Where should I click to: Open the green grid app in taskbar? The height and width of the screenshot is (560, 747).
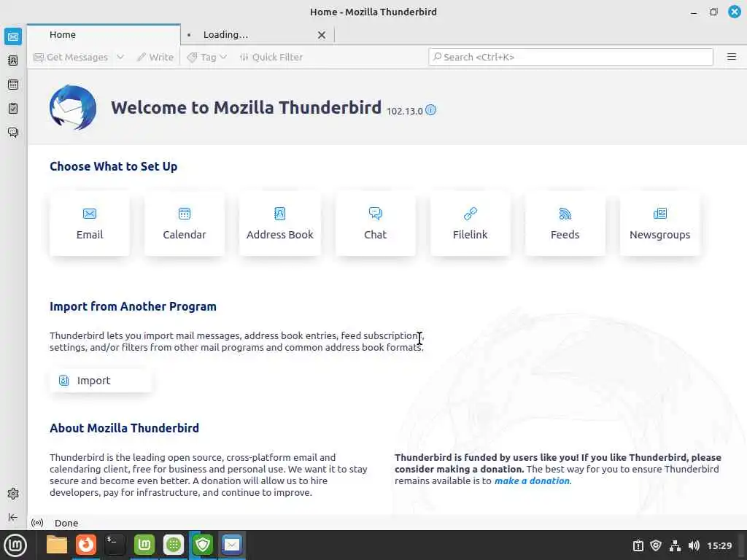point(174,545)
